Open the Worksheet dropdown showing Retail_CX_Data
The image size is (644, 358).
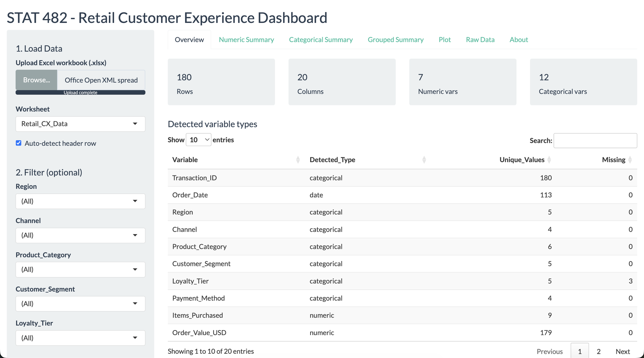click(80, 124)
